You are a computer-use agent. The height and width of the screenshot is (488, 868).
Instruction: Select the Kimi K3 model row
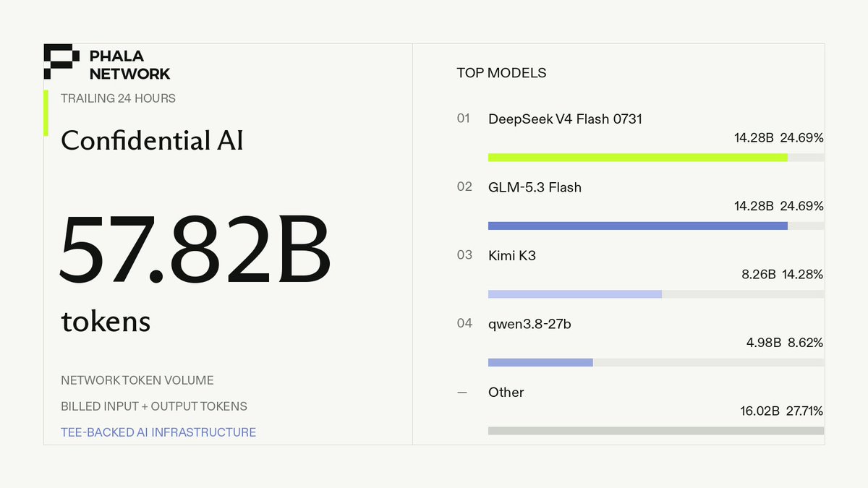point(640,275)
